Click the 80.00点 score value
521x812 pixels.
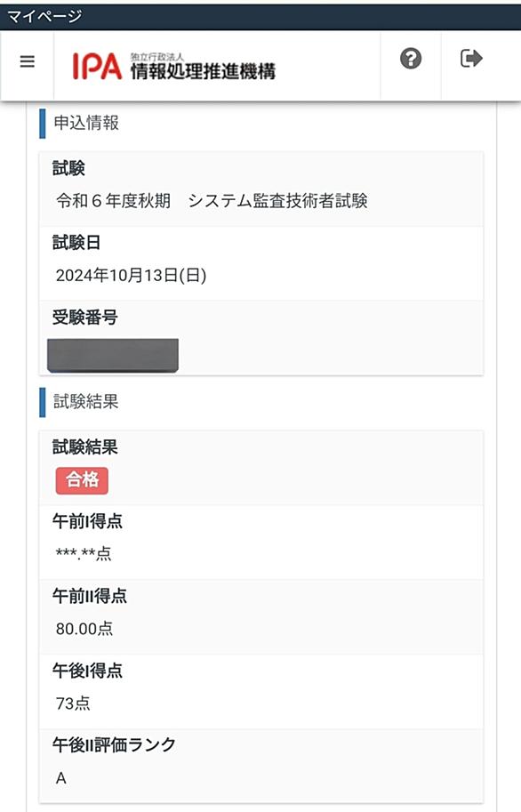pyautogui.click(x=84, y=629)
